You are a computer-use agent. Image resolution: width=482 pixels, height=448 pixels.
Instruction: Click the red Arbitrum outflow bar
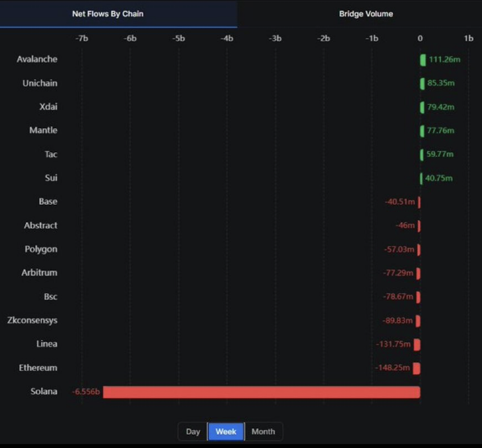[x=418, y=274]
